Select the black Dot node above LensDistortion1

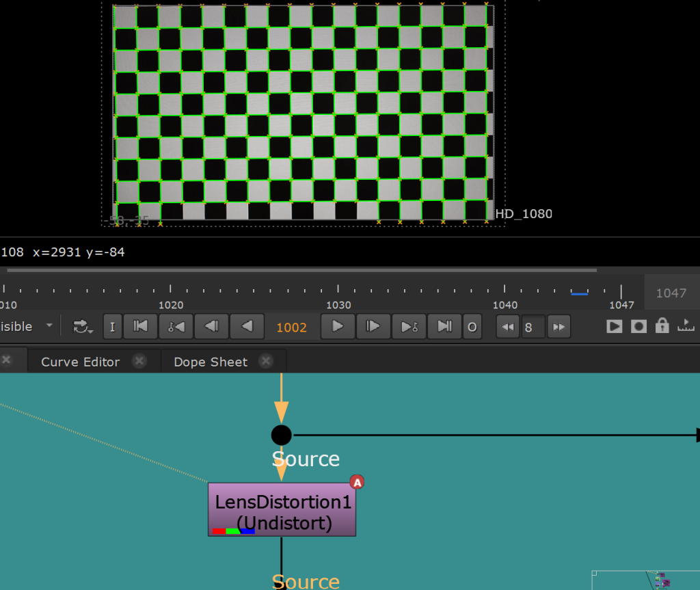pyautogui.click(x=281, y=435)
